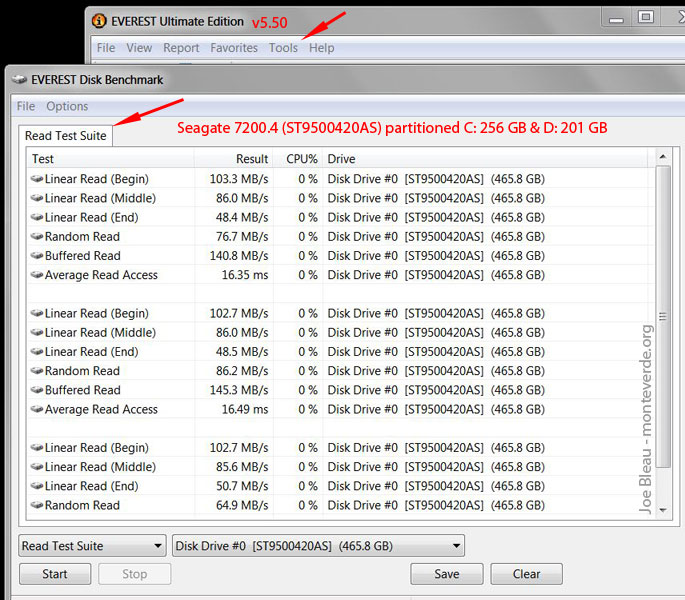Click disk icon of 64.9 MB/s Random Read
This screenshot has height=600, width=685.
37,505
